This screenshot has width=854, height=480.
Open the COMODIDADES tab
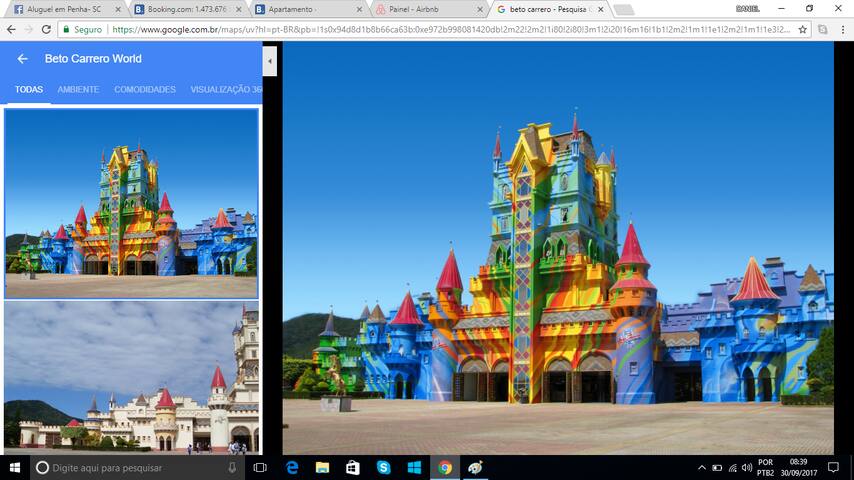point(145,89)
